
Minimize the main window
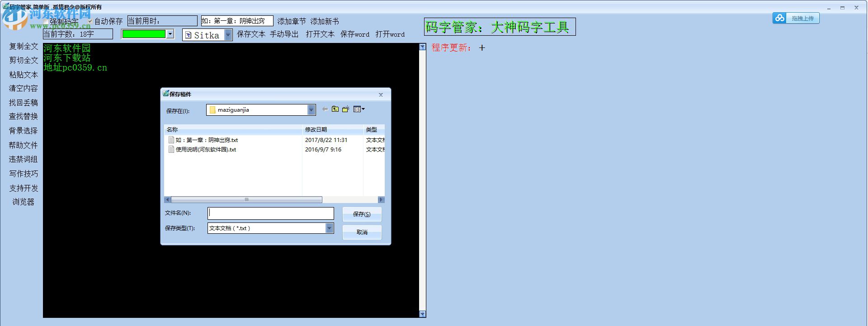(829, 8)
